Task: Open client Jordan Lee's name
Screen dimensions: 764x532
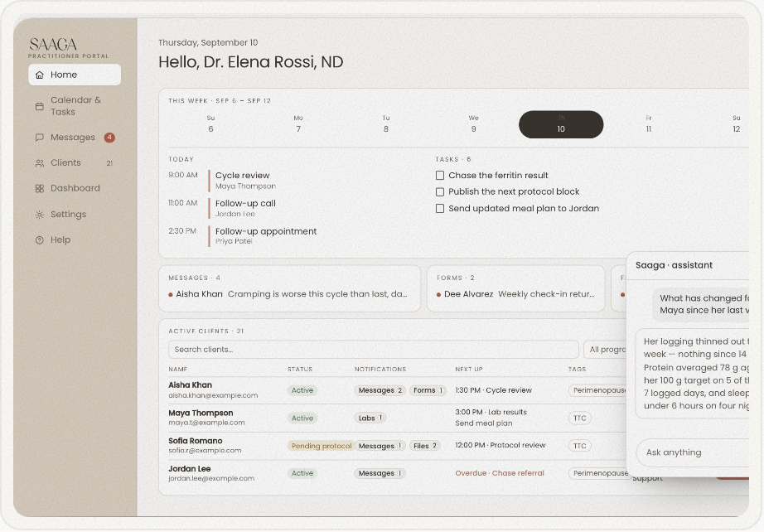Action: 190,469
